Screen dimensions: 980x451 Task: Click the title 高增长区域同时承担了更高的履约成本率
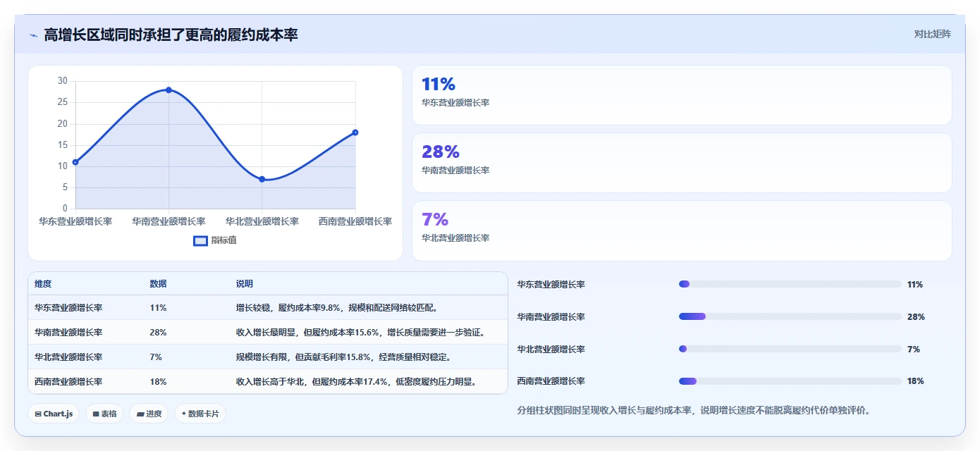171,35
